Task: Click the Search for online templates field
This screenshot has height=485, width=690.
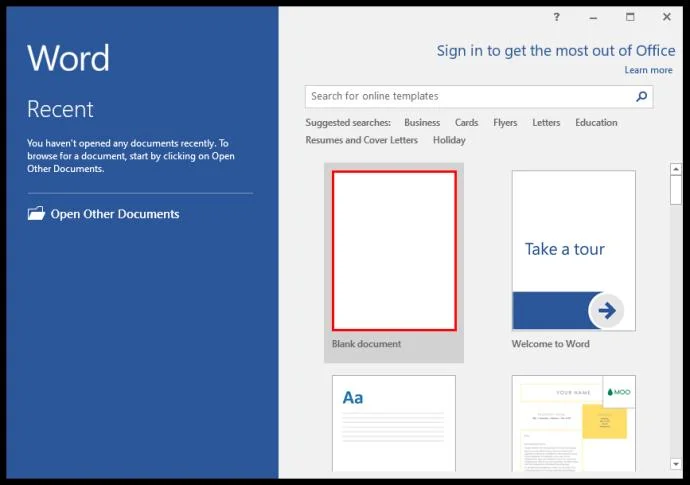Action: click(479, 96)
